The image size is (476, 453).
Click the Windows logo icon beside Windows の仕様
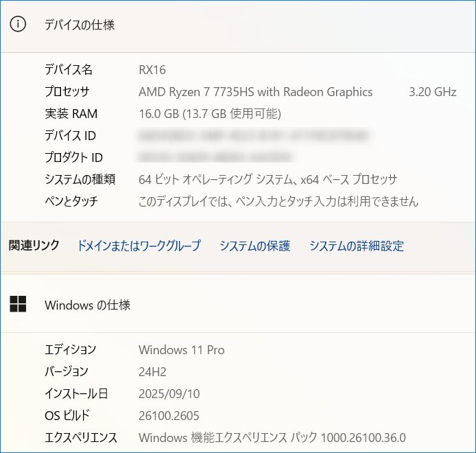(x=18, y=304)
